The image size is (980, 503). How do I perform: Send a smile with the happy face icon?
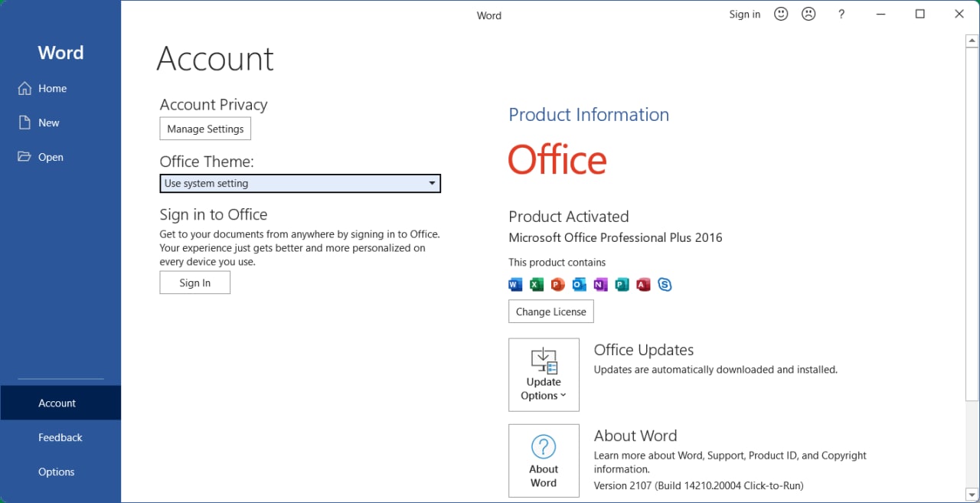(x=781, y=14)
